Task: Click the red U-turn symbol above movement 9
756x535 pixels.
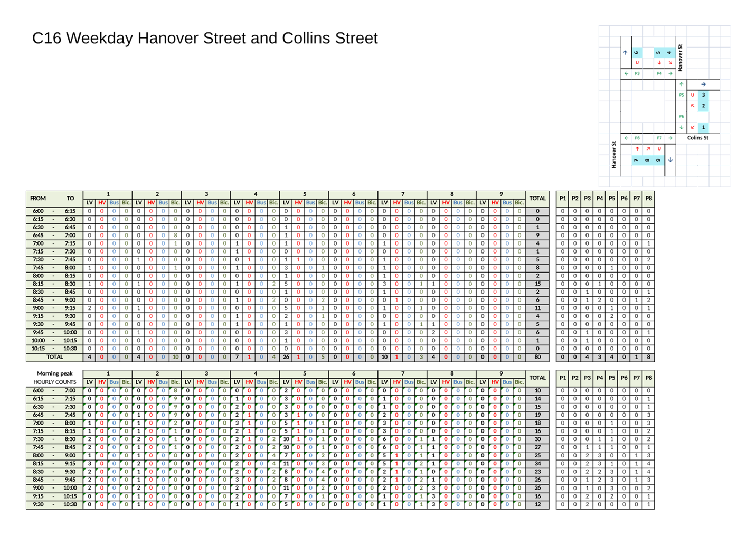Action: (659, 148)
